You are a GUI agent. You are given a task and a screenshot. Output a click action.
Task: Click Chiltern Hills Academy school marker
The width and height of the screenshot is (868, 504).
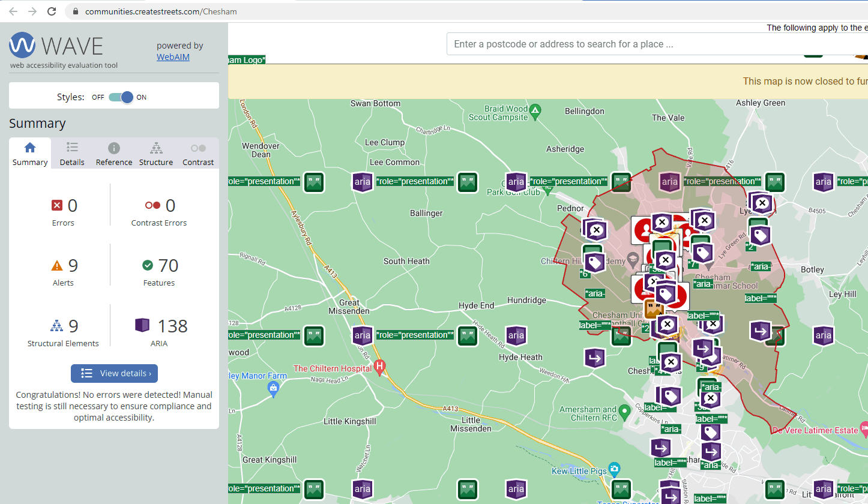[631, 260]
